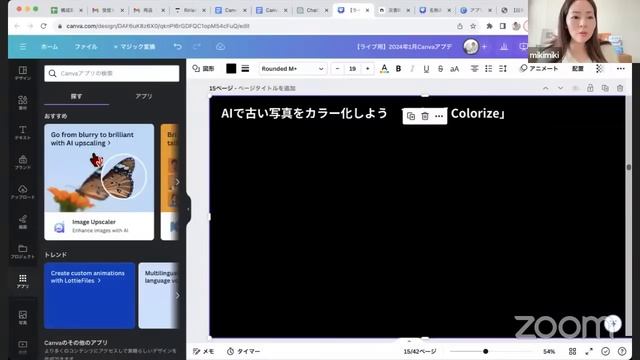Open the LottieFiles custom animations card
The image size is (640, 360).
click(89, 296)
